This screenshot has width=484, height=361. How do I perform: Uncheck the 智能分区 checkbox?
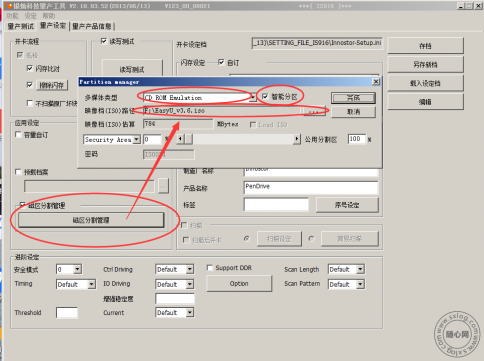click(x=265, y=97)
